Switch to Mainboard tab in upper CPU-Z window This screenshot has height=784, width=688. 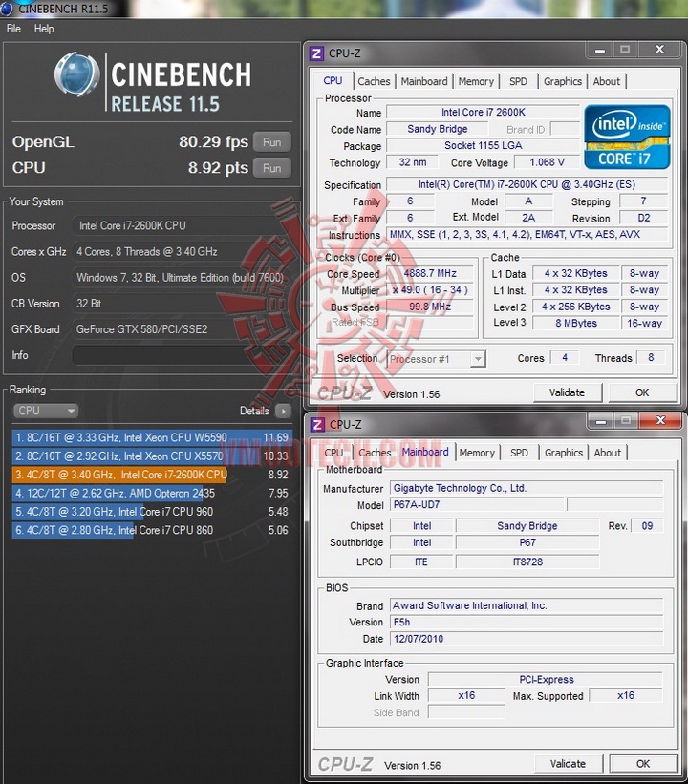click(424, 81)
